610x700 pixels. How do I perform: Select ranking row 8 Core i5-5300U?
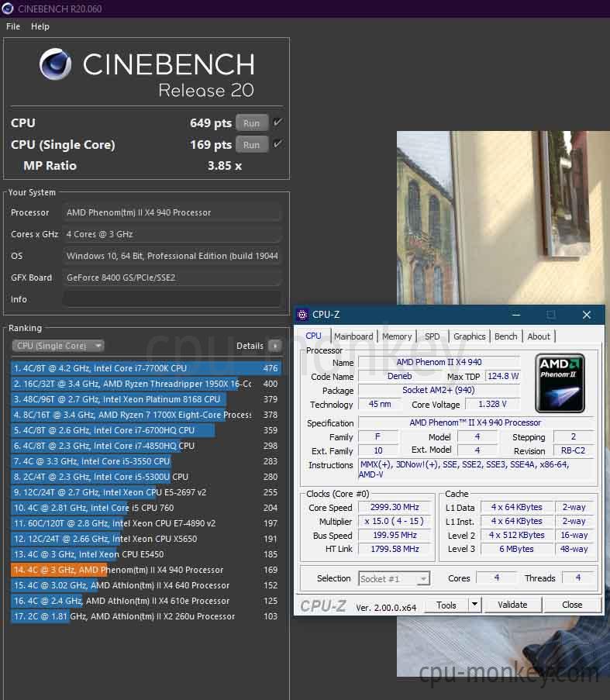(x=146, y=477)
